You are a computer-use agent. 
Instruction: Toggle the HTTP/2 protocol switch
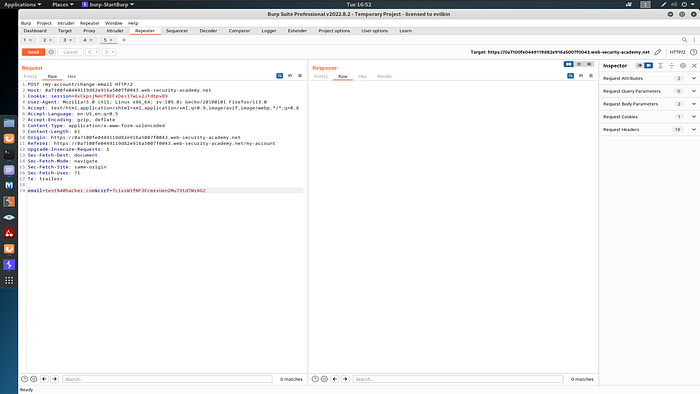coord(677,52)
